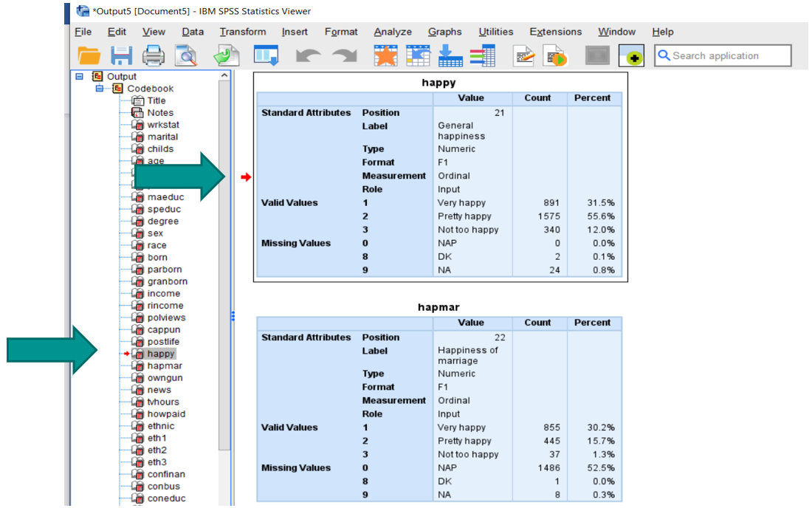Select the happy codebook table
The height and width of the screenshot is (508, 812).
click(x=440, y=177)
